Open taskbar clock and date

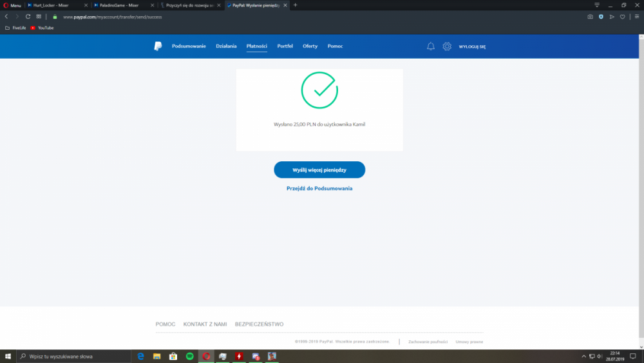[x=615, y=357]
